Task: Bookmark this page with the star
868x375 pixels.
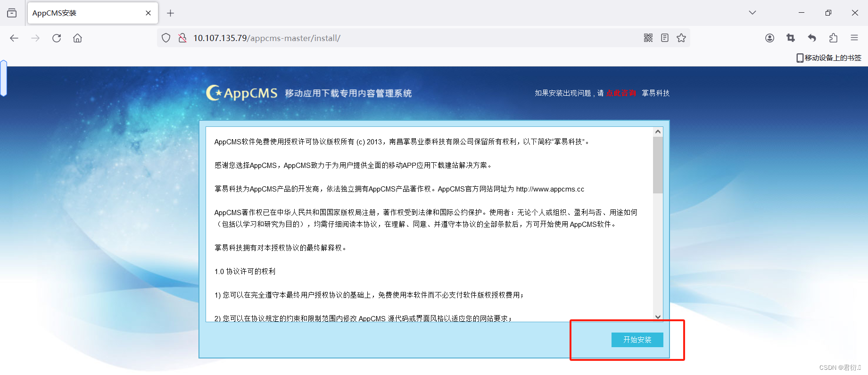Action: click(681, 38)
